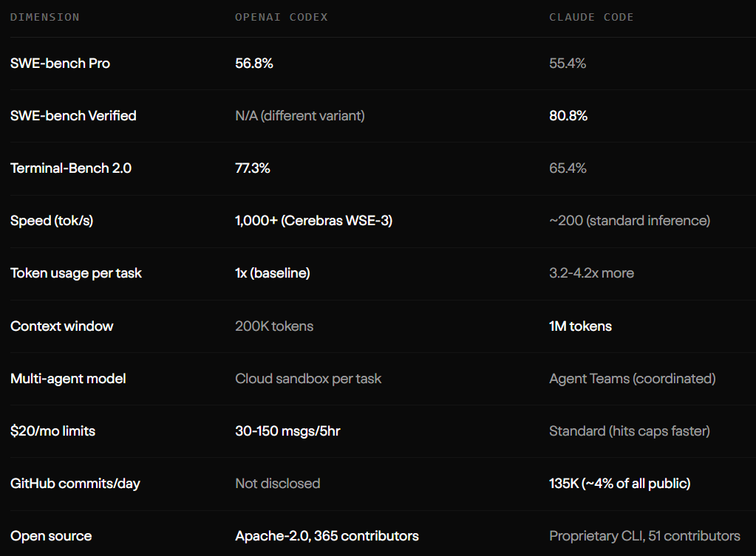Image resolution: width=756 pixels, height=556 pixels.
Task: Click the 30-150 msgs/5hr limits cell
Action: point(287,431)
